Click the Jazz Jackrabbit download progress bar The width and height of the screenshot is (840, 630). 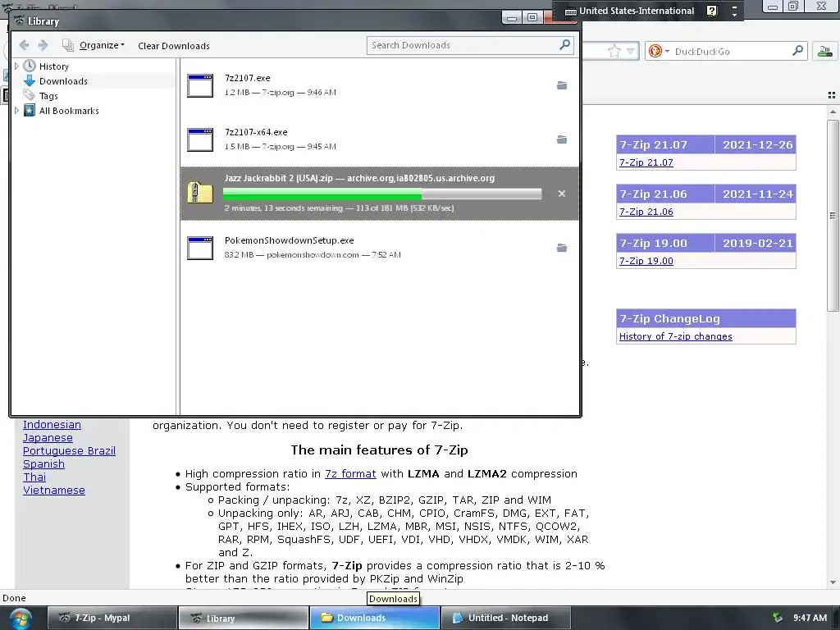tap(382, 194)
